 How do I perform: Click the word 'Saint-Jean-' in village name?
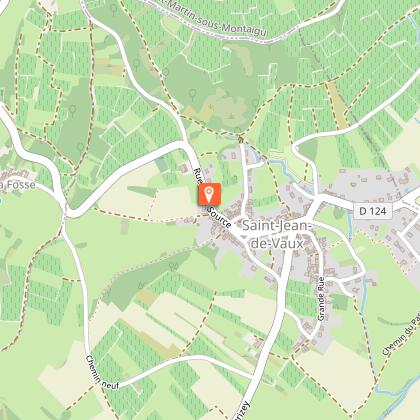pyautogui.click(x=277, y=226)
